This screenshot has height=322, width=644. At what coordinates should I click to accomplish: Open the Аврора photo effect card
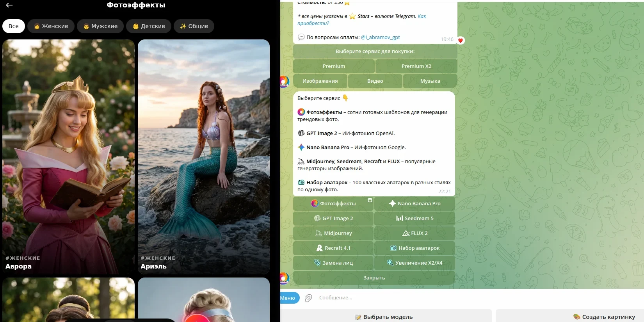(69, 157)
